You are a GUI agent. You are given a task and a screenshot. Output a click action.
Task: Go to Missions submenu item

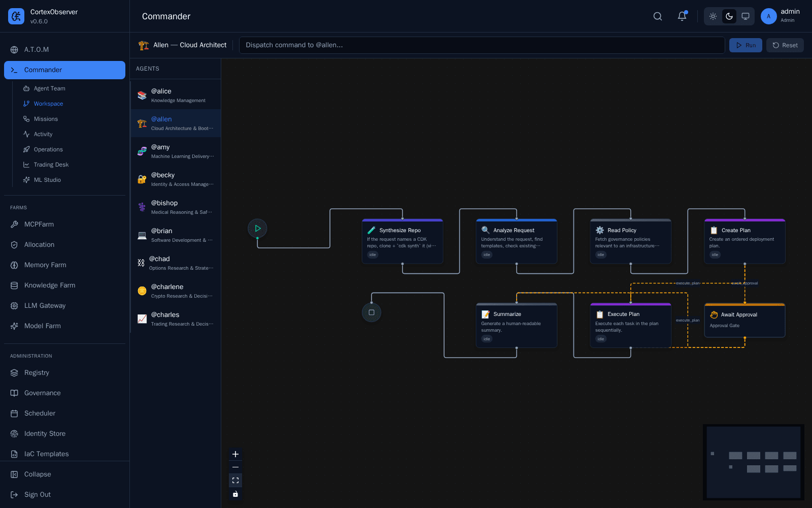[x=71, y=119]
